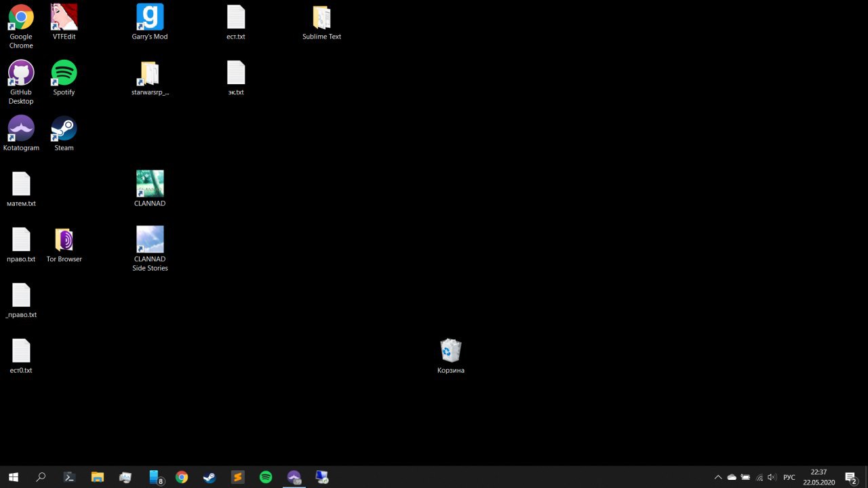Select the эк.txt file on desktop

[236, 77]
